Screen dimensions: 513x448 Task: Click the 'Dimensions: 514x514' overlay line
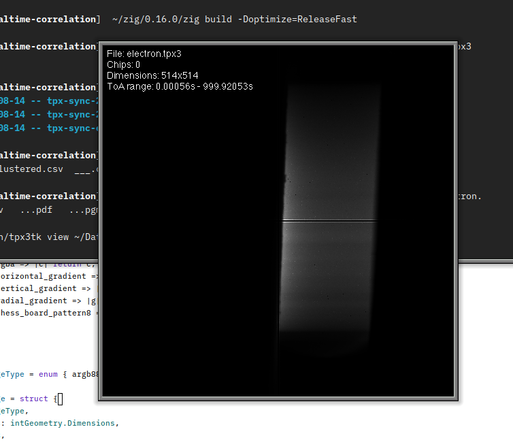coord(152,76)
